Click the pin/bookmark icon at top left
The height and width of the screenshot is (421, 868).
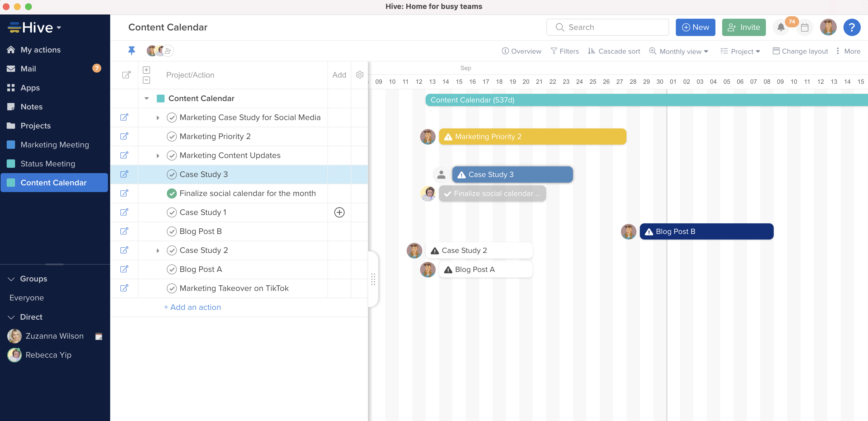(131, 51)
